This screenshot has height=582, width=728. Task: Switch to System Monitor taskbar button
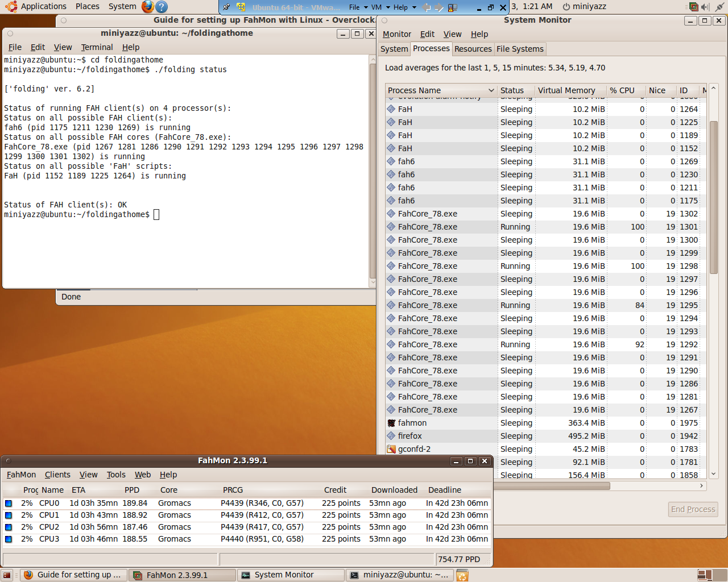click(290, 575)
